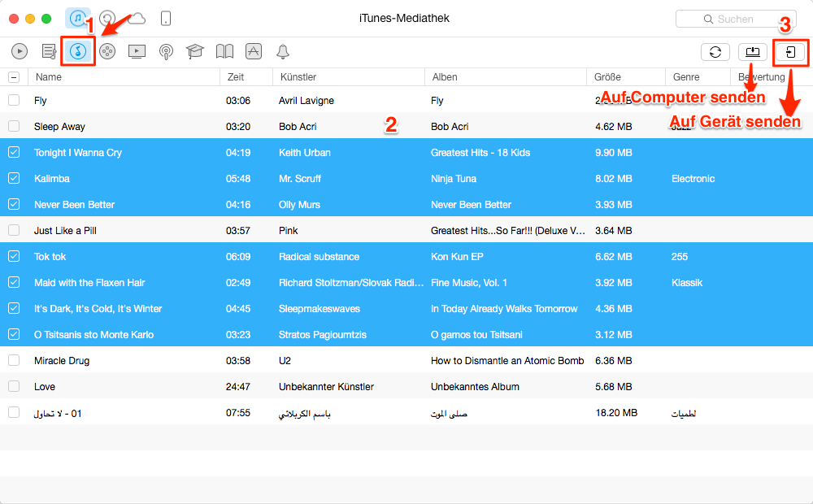
Task: Click the genre Electronic
Action: [693, 178]
